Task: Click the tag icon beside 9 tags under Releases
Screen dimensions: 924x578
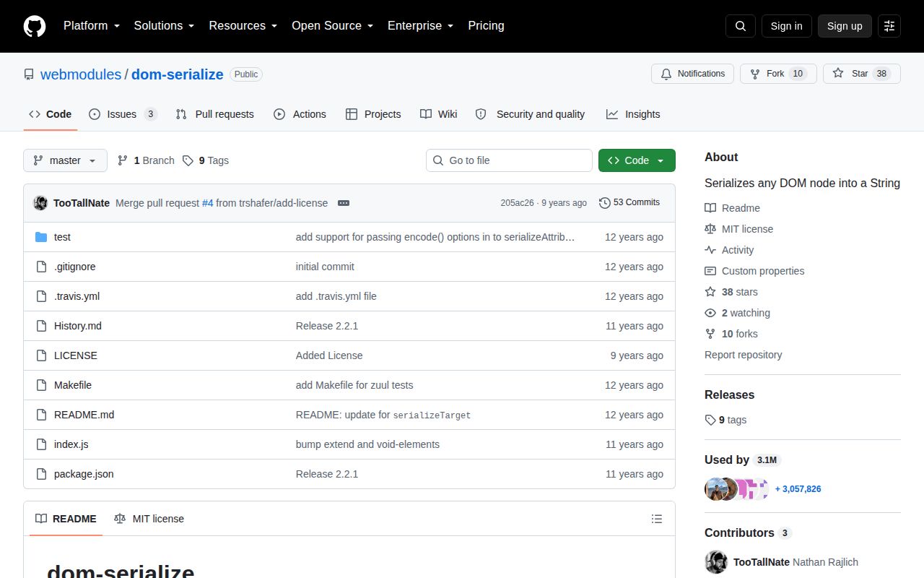Action: click(710, 420)
